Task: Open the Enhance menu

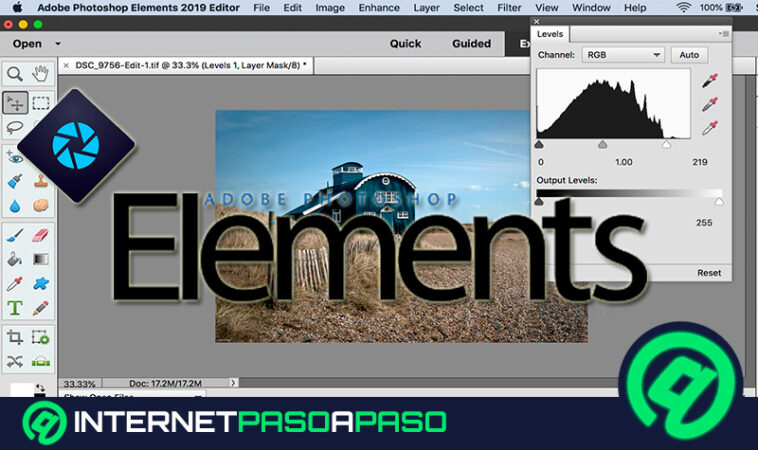Action: tap(379, 8)
